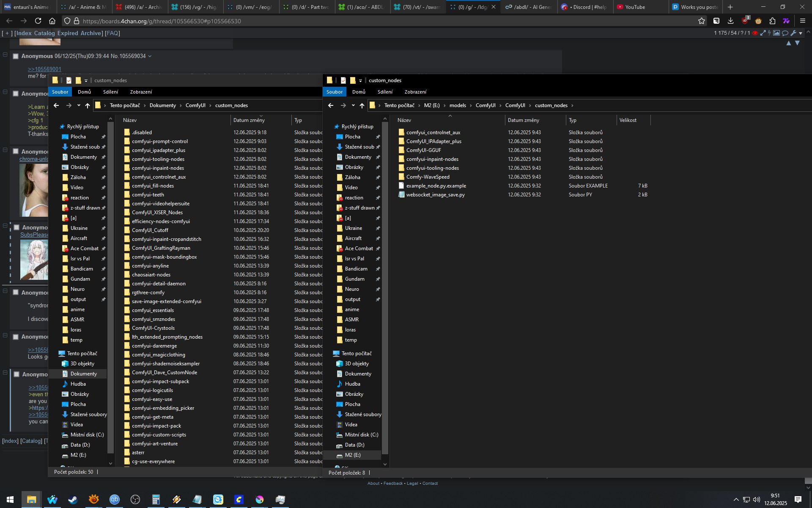Switch to YouTube browser tab

pyautogui.click(x=640, y=7)
